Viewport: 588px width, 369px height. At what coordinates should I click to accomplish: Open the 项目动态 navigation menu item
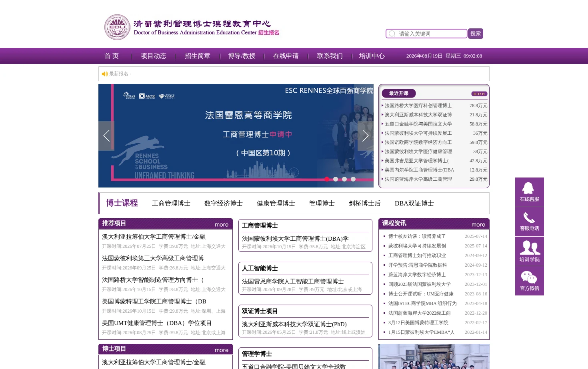coord(154,56)
